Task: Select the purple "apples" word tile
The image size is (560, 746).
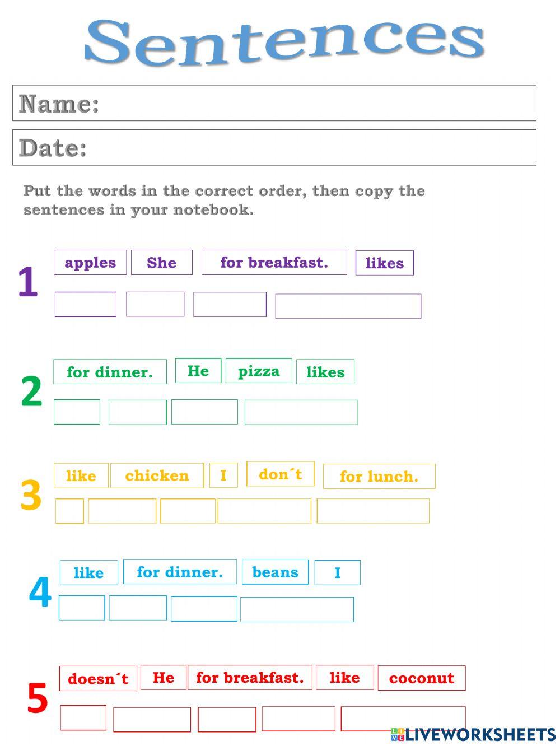Action: point(90,263)
